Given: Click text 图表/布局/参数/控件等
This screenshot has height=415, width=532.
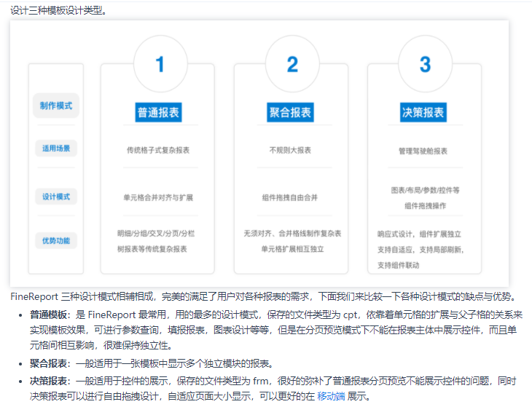Looking at the screenshot, I should [x=425, y=190].
